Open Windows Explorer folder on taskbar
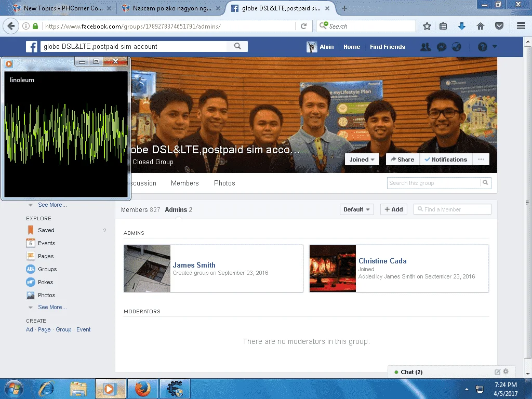Screen dimensions: 532x399 click(x=78, y=389)
